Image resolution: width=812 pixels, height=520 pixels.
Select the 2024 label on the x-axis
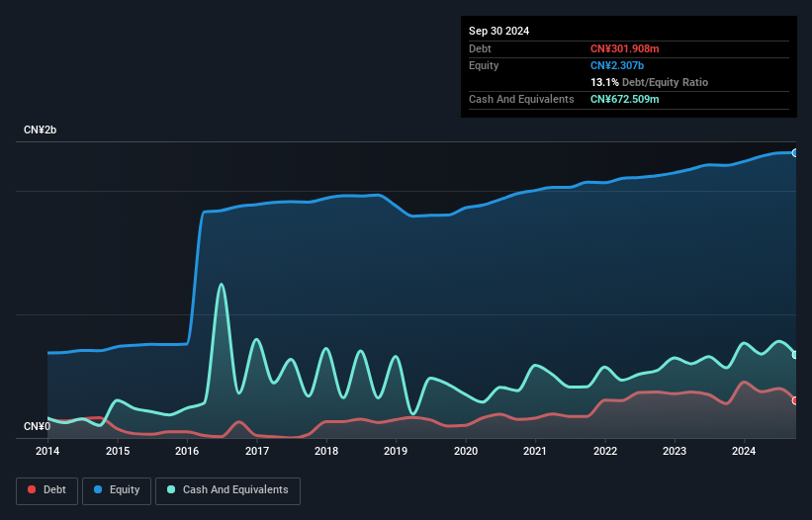coord(744,452)
